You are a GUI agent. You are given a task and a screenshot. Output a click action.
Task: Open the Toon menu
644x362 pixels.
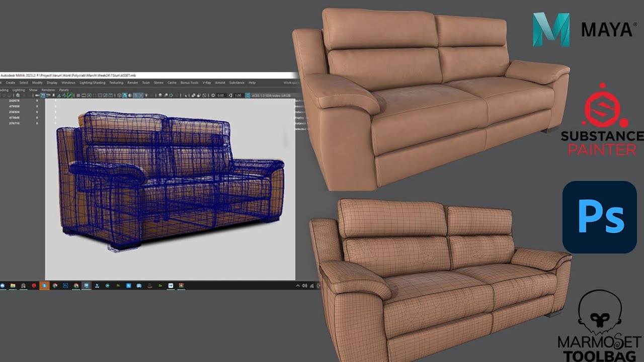click(x=146, y=82)
